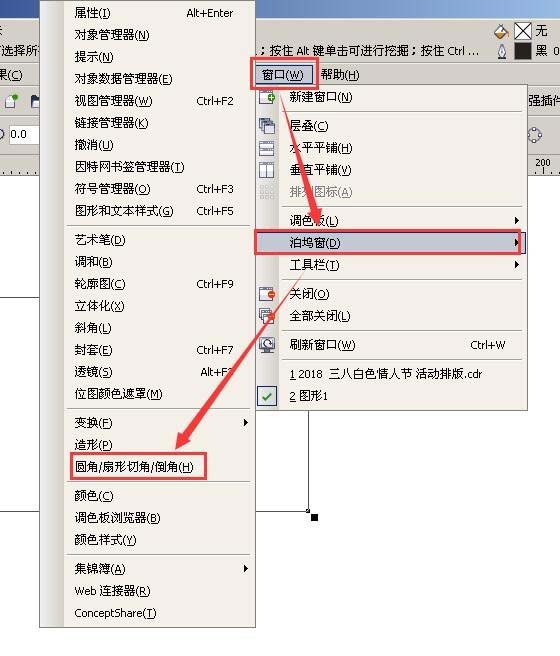Click the outline pen icon in status bar
Image resolution: width=560 pixels, height=656 pixels.
[x=502, y=51]
